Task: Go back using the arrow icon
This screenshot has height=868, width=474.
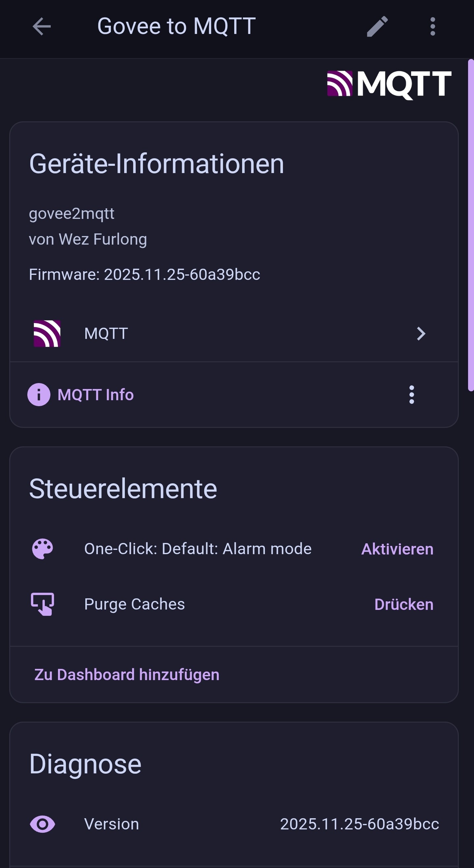Action: (x=42, y=26)
